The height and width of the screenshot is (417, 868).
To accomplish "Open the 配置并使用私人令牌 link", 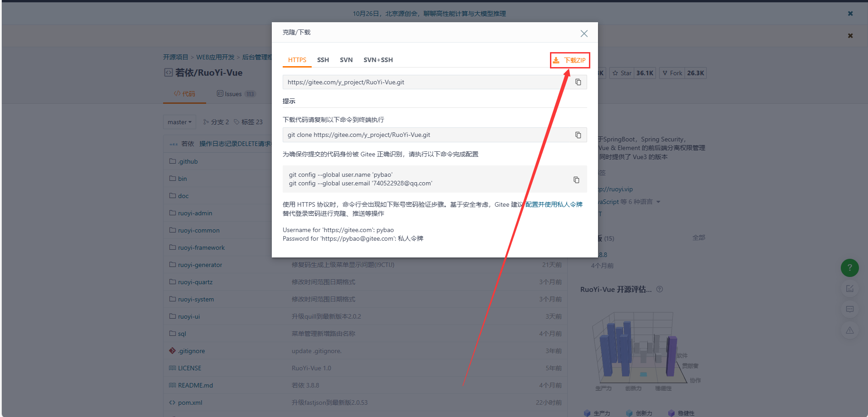I will click(554, 204).
